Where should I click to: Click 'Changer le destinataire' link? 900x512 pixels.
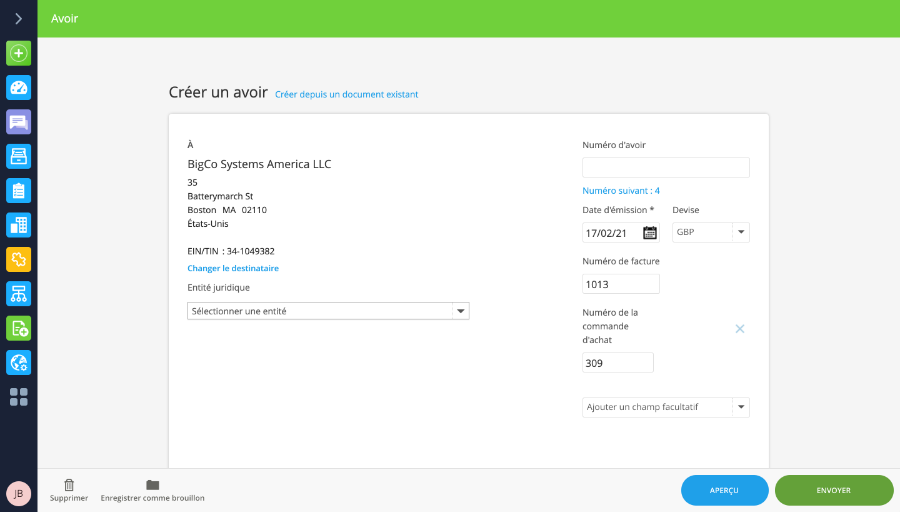233,268
